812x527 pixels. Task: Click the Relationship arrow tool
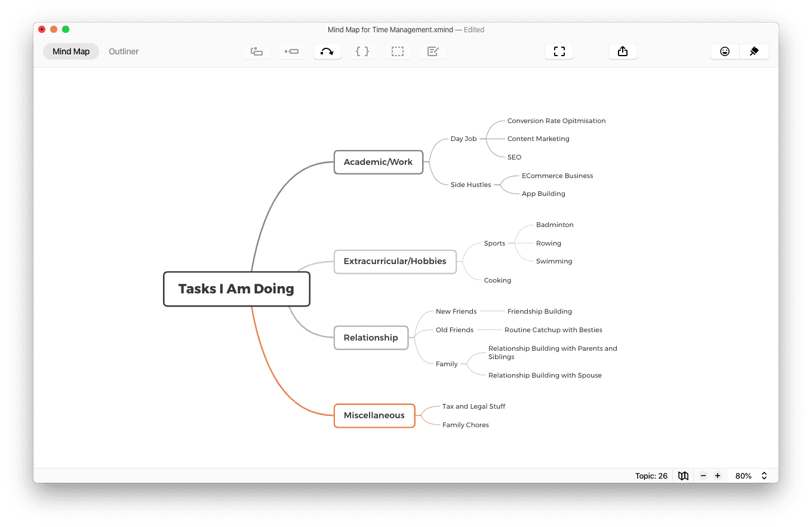tap(327, 51)
